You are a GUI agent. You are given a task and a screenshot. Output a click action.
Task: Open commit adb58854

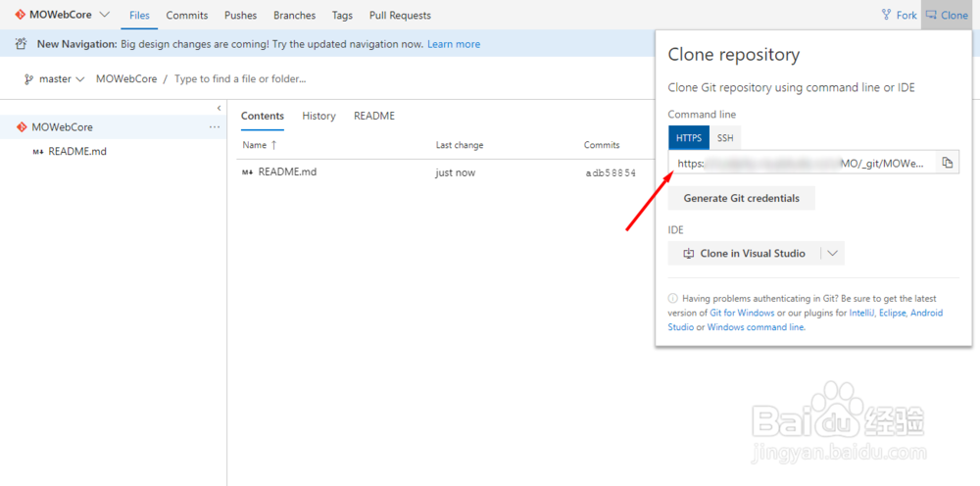611,173
